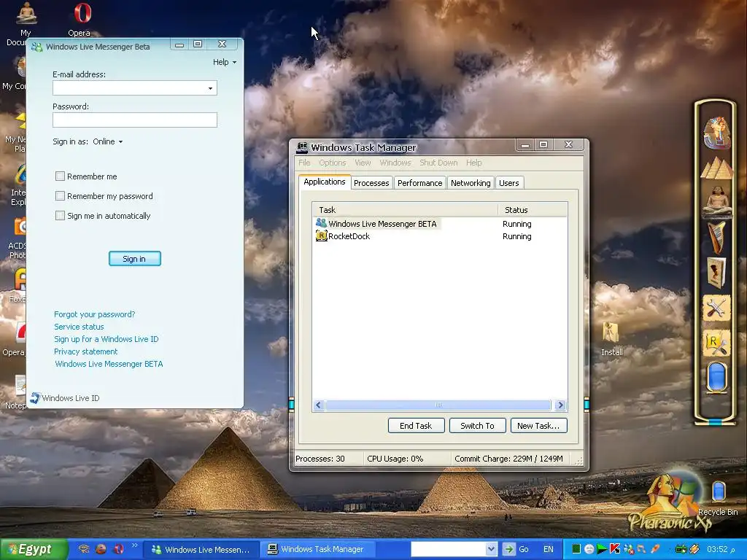Click the blue cartouche icon in RocketDock
This screenshot has width=747, height=560.
pos(716,377)
